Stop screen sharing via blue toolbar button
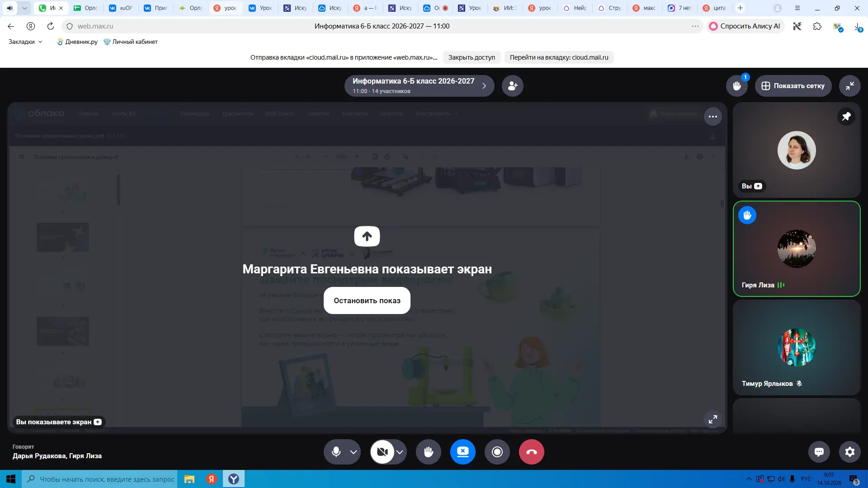 point(462,452)
